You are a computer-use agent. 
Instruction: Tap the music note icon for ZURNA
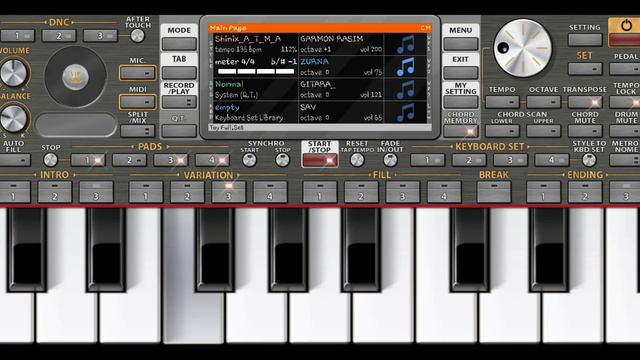point(406,67)
